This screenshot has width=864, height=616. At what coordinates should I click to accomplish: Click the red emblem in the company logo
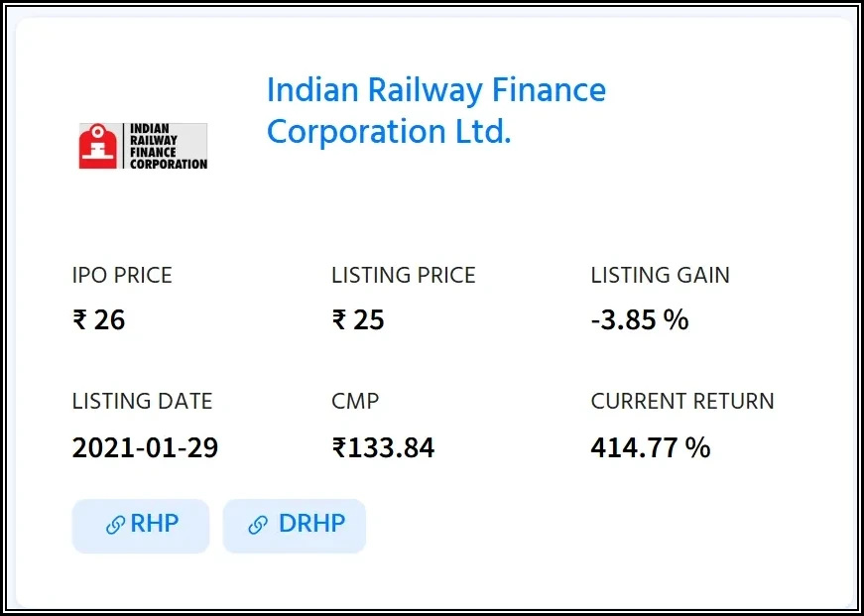click(x=98, y=146)
